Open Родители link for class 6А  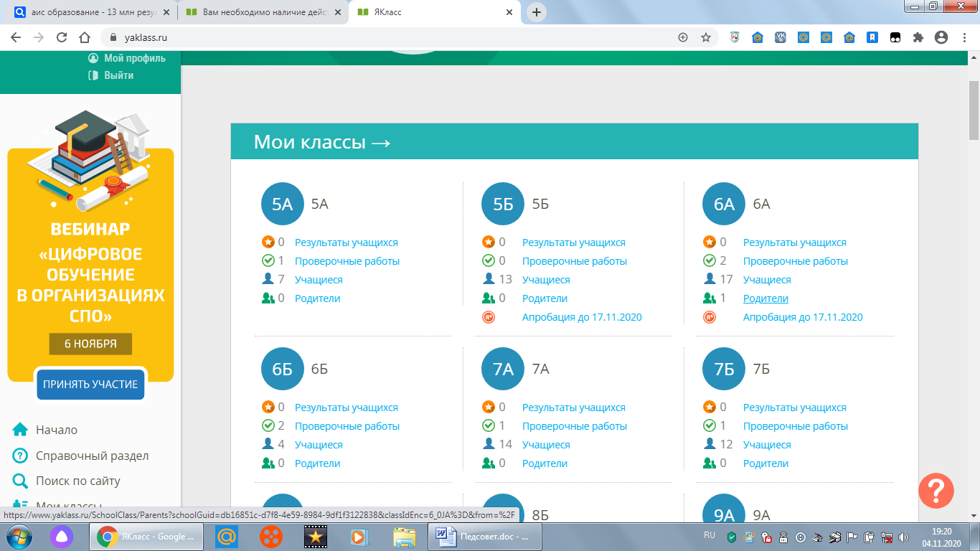click(x=765, y=298)
